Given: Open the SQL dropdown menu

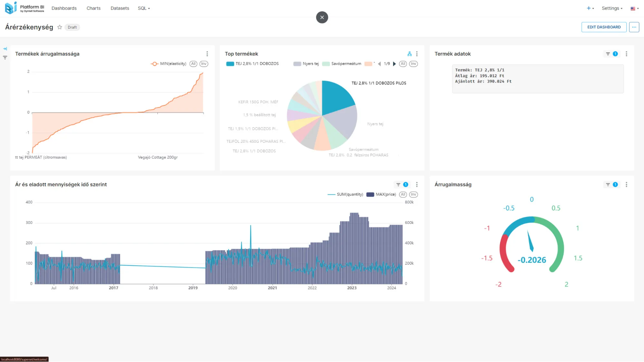Looking at the screenshot, I should (x=144, y=8).
